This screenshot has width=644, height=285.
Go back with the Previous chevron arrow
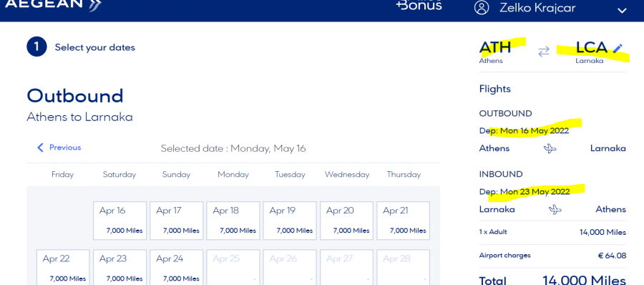[40, 148]
